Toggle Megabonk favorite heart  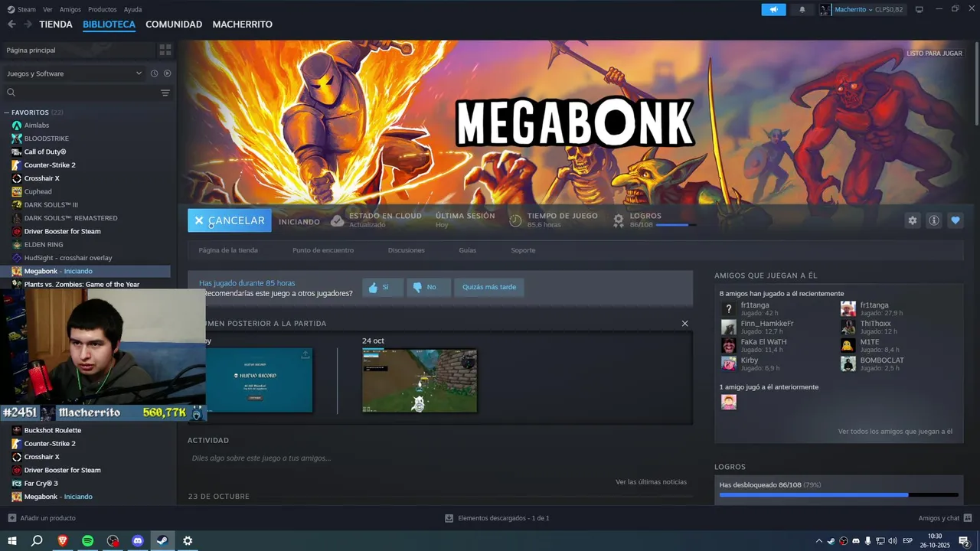(955, 220)
